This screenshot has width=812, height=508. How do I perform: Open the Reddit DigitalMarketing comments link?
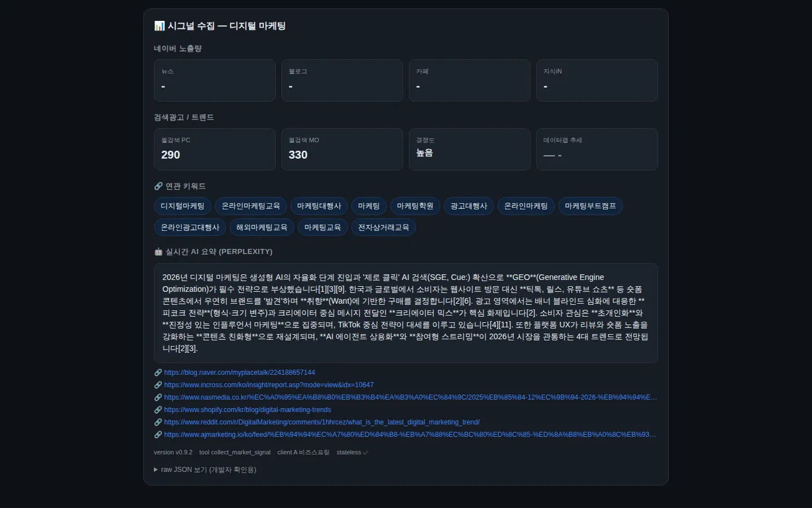pyautogui.click(x=322, y=422)
